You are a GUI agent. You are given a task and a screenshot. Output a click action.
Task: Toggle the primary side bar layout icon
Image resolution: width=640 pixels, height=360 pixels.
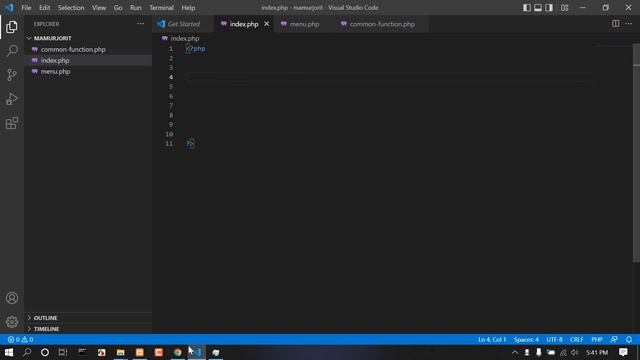tap(527, 8)
